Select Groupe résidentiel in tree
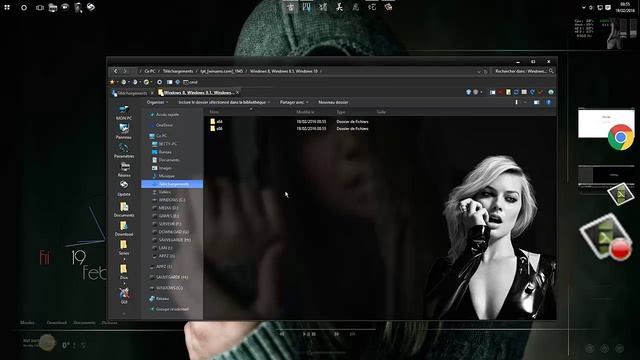 coord(169,309)
